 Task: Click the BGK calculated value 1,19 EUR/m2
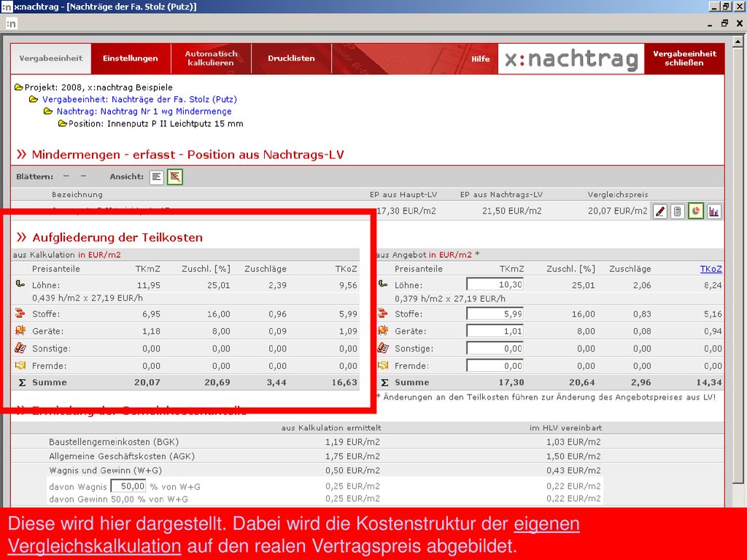[x=352, y=442]
